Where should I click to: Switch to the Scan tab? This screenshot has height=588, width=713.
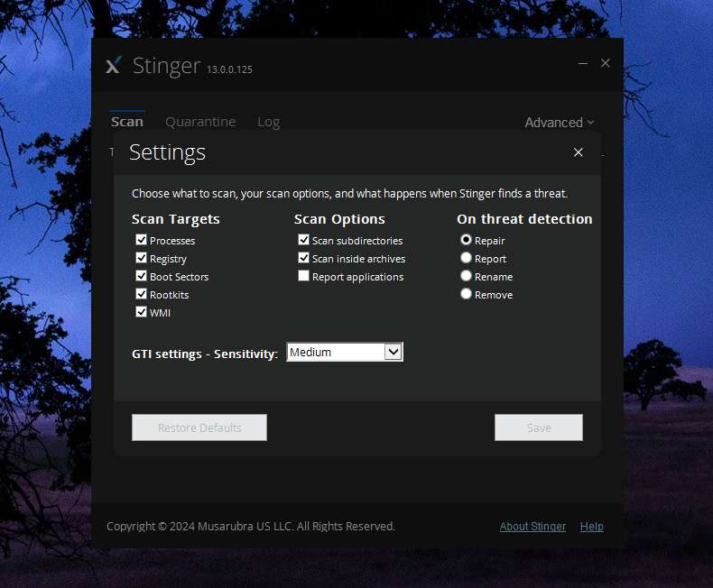coord(127,122)
